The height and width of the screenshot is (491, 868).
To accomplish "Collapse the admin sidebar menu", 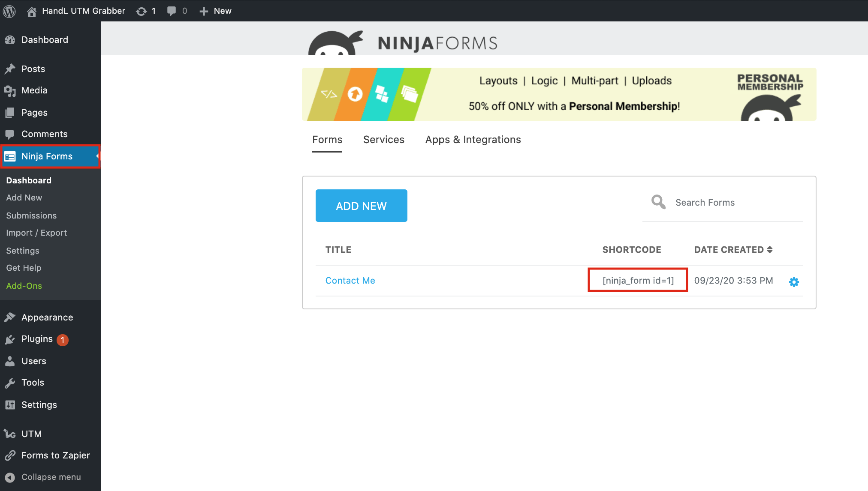I will coord(51,477).
